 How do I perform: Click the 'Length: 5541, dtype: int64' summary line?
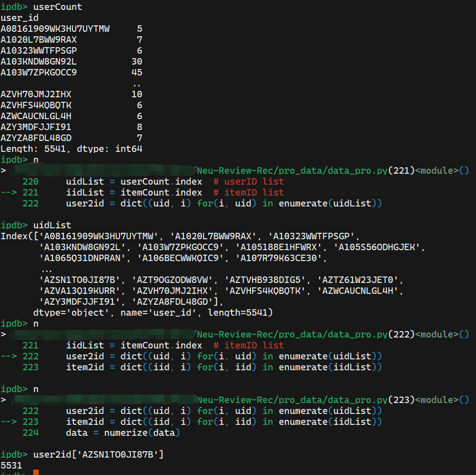pos(71,149)
